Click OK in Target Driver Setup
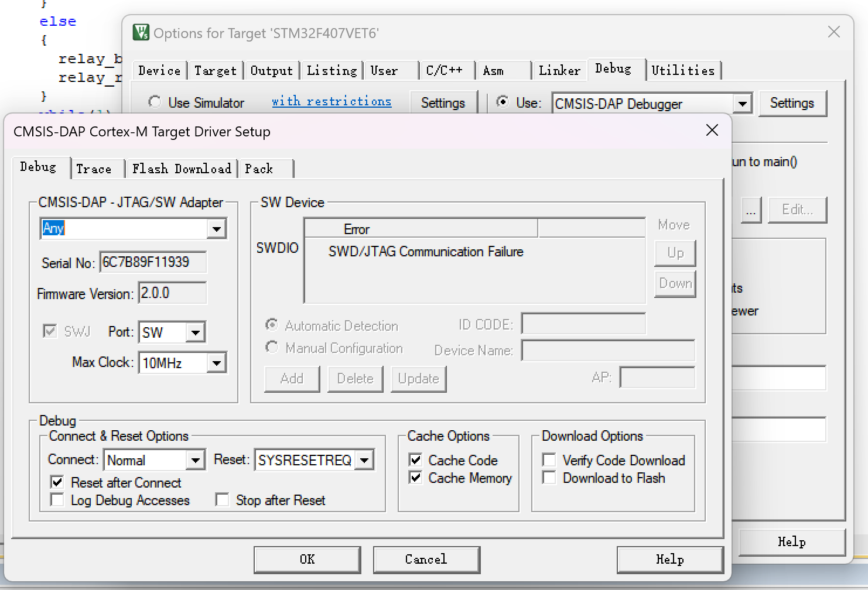The width and height of the screenshot is (868, 590). tap(307, 560)
